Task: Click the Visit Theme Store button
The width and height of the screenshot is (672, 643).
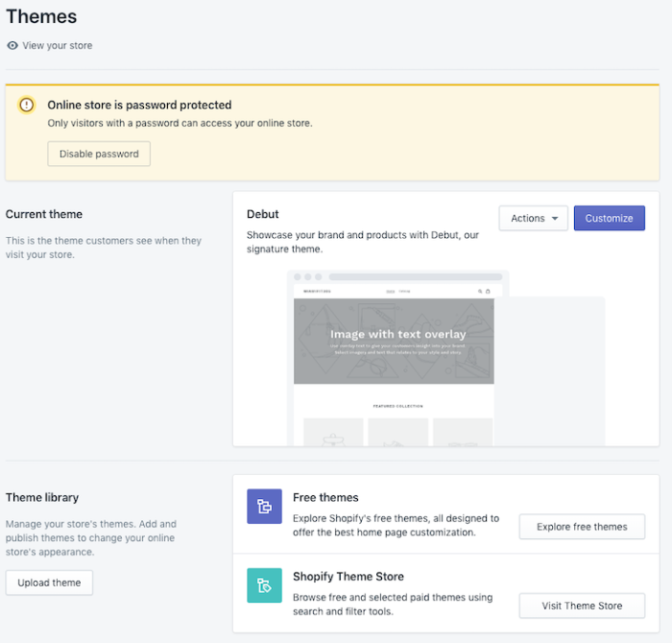Action: coord(582,606)
